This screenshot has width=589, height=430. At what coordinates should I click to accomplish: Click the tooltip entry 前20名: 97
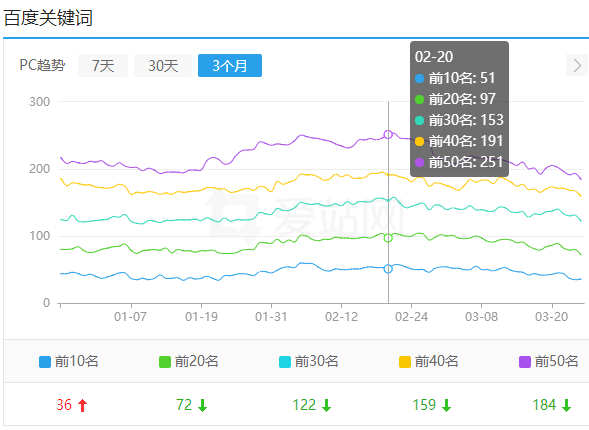click(455, 99)
